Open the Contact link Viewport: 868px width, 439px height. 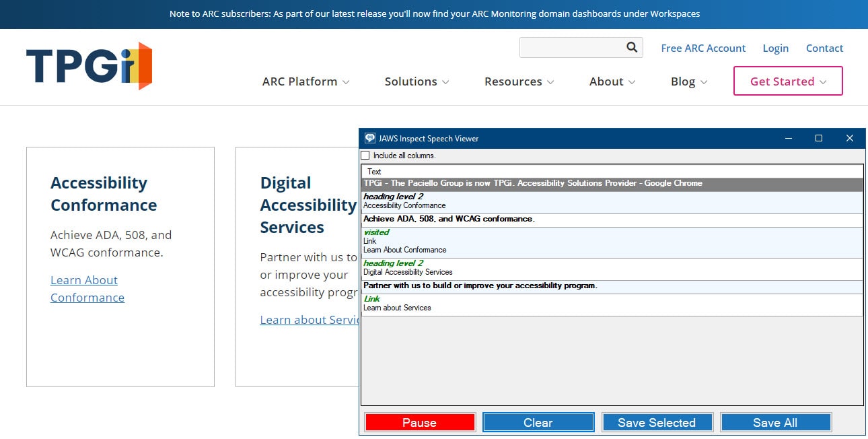click(x=824, y=48)
